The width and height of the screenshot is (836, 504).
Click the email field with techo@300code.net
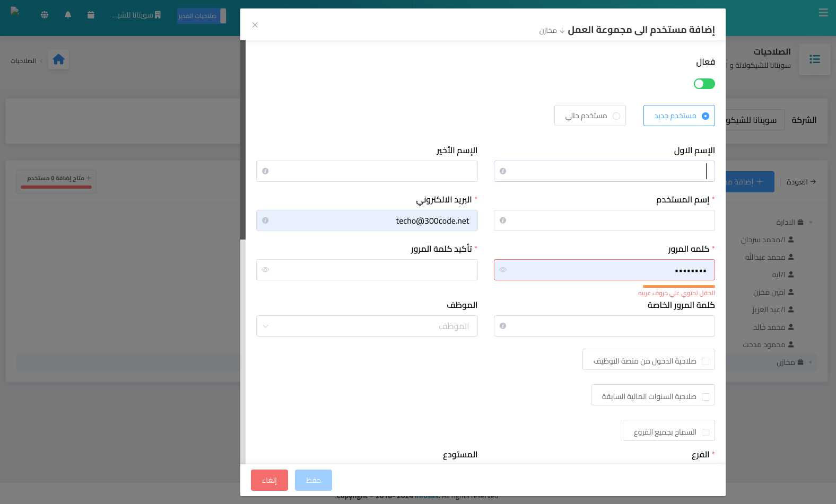(x=367, y=220)
